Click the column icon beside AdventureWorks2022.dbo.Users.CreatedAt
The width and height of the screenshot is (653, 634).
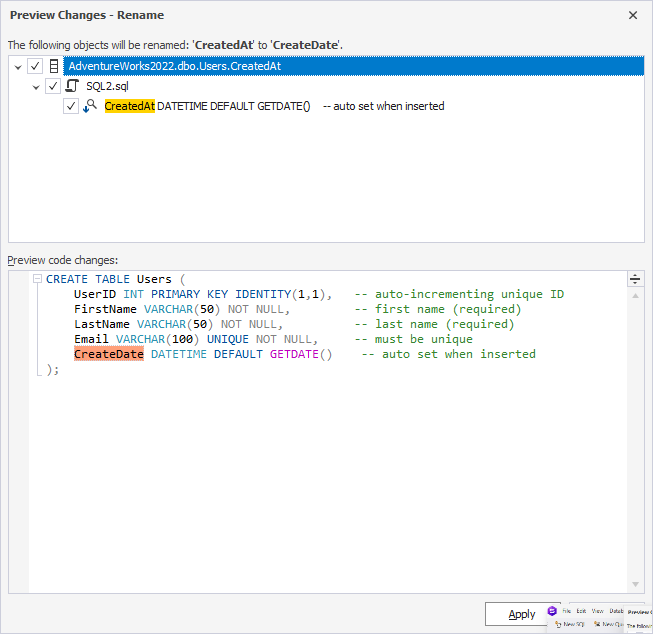point(54,66)
